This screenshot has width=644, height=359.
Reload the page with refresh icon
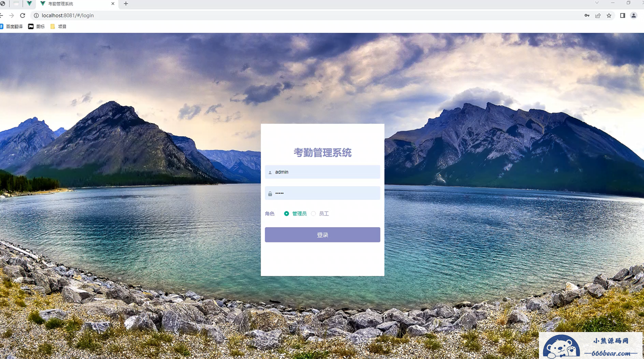coord(23,16)
